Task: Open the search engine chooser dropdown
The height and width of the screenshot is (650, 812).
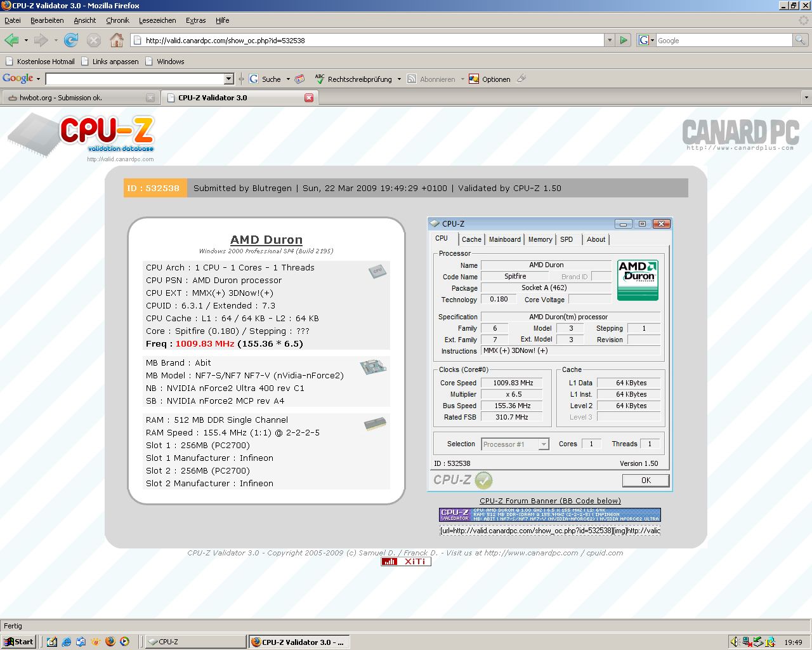Action: 647,40
